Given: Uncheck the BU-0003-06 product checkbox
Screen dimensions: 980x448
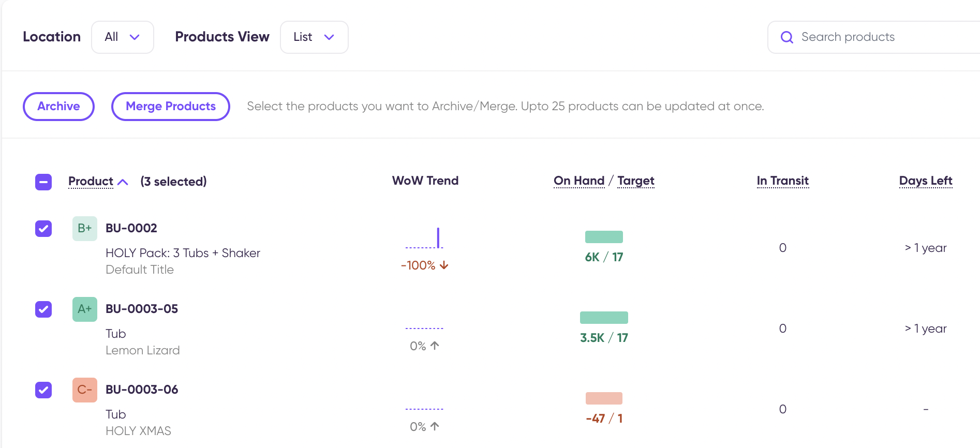Looking at the screenshot, I should [x=43, y=390].
